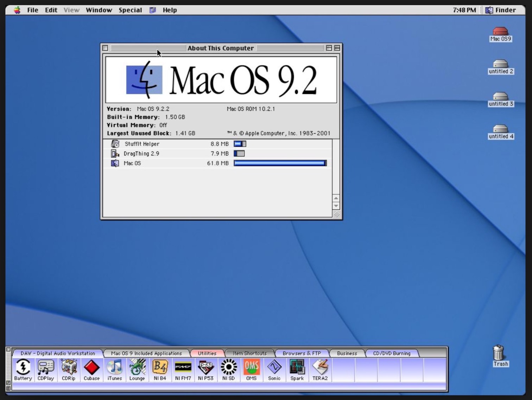Click the StuffIt Helper row icon

[115, 144]
